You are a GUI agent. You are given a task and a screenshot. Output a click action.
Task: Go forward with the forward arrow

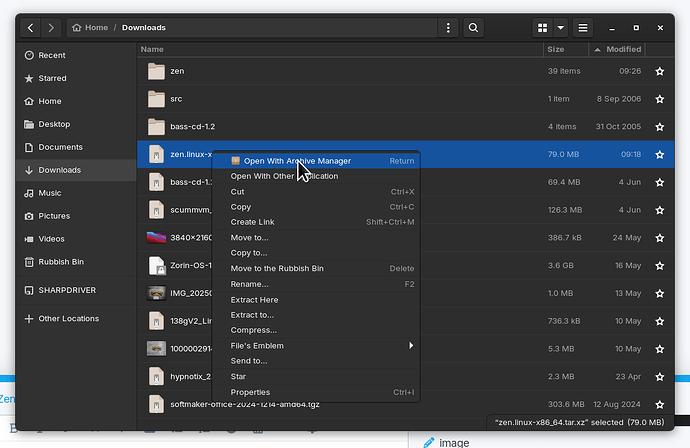pyautogui.click(x=51, y=28)
